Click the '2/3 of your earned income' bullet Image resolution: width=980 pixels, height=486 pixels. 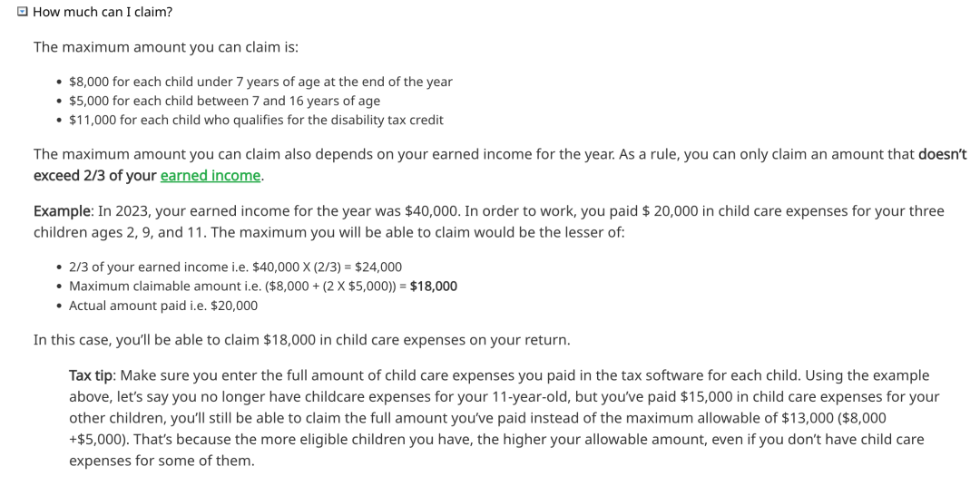tap(236, 267)
